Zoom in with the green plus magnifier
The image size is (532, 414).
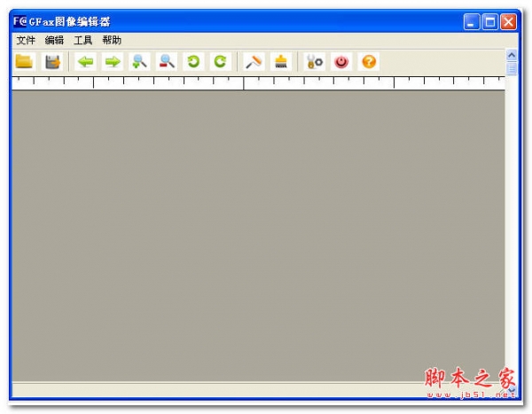coord(139,62)
